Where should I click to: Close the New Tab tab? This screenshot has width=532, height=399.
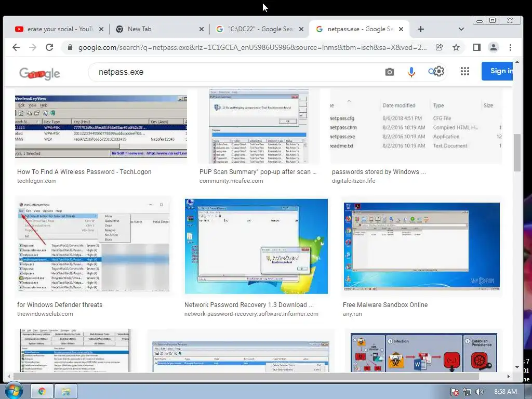coord(202,29)
